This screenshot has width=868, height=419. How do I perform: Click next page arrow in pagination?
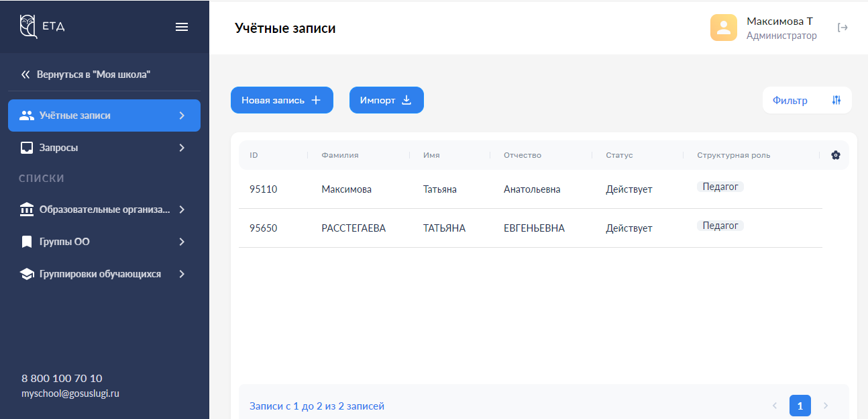[x=826, y=406]
